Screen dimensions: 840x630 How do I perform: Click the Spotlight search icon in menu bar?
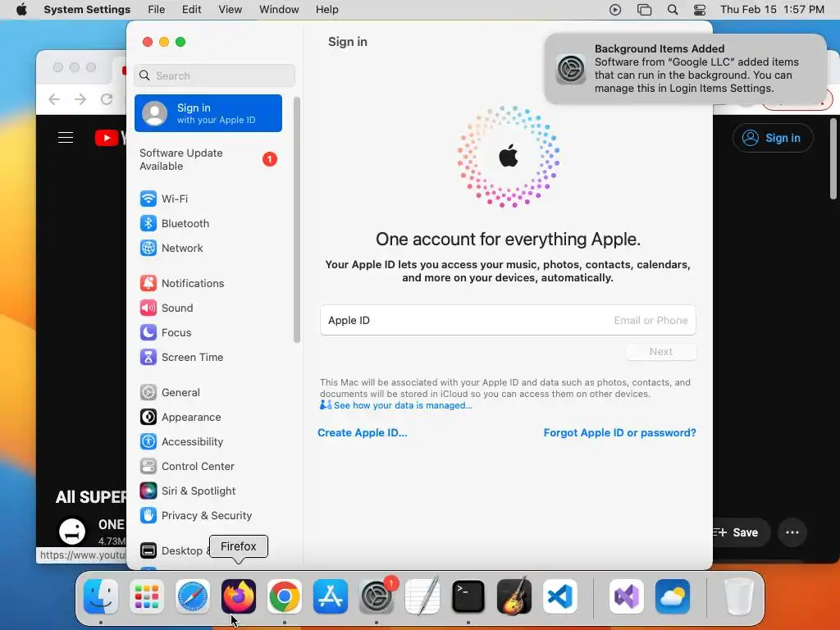pos(673,10)
